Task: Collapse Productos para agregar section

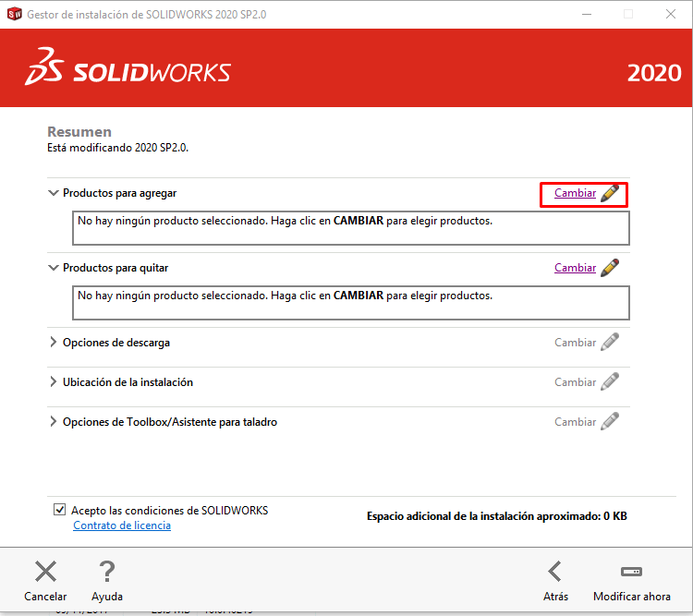Action: tap(53, 193)
